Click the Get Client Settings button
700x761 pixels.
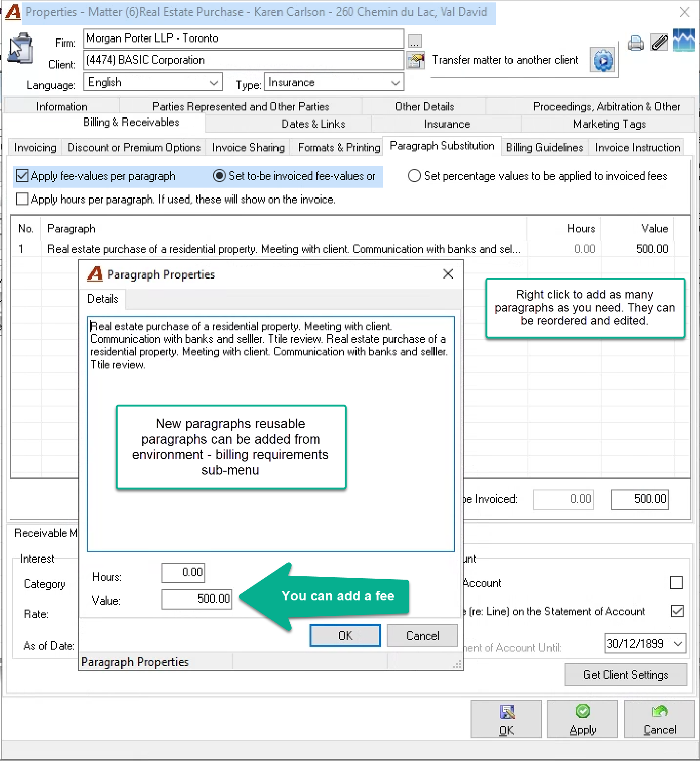coord(626,675)
